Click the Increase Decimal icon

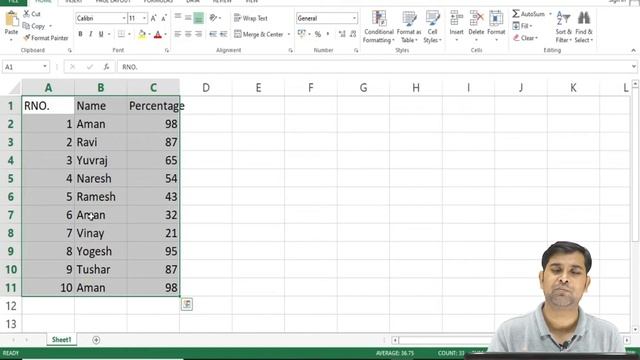tap(342, 34)
